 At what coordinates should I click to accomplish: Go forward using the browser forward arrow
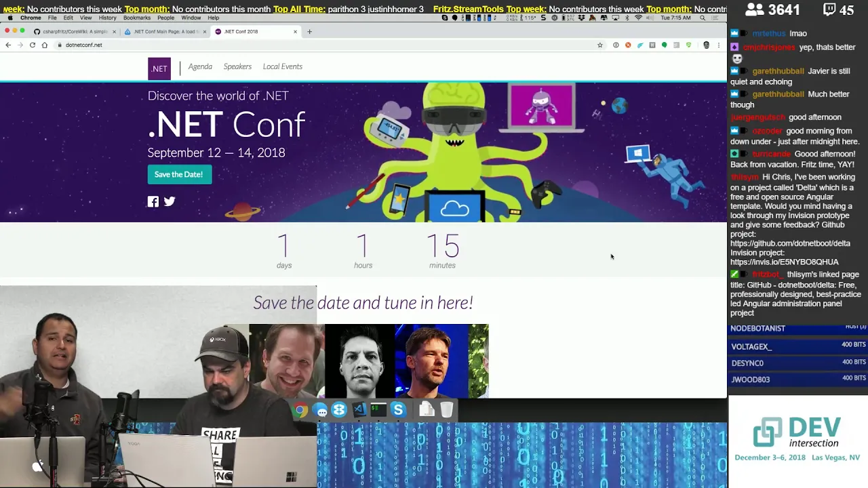tap(20, 45)
